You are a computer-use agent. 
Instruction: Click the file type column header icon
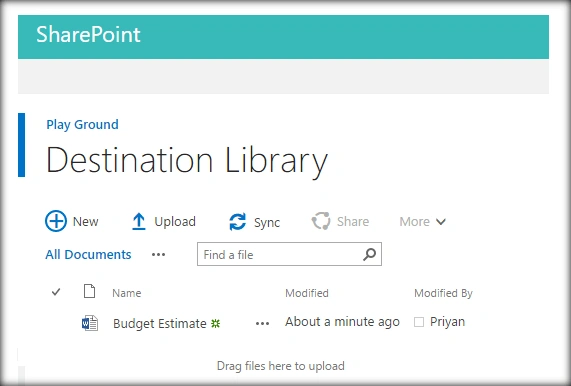[89, 291]
